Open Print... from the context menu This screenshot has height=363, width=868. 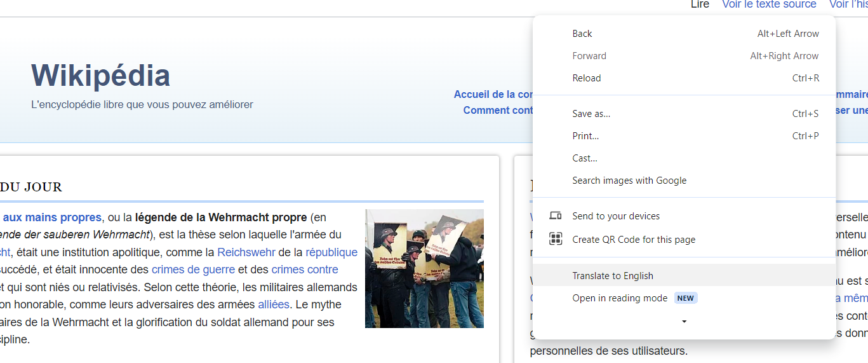(x=585, y=136)
